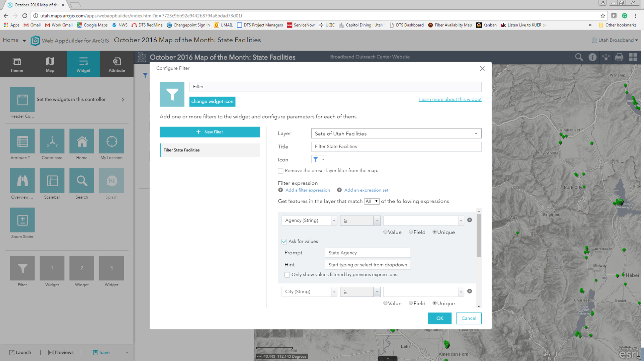Click the New Filter button
The width and height of the screenshot is (644, 361).
(210, 132)
